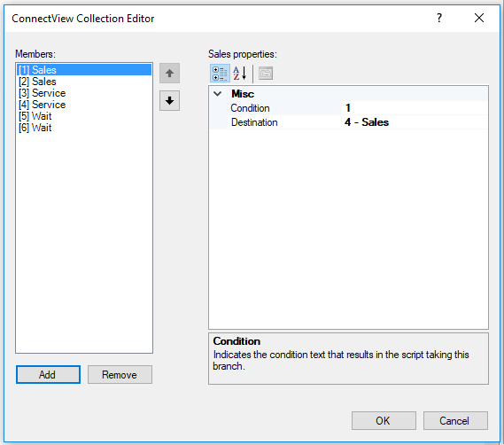The width and height of the screenshot is (504, 445).
Task: Close the ConnectView Collection Editor dialog
Action: pos(479,18)
